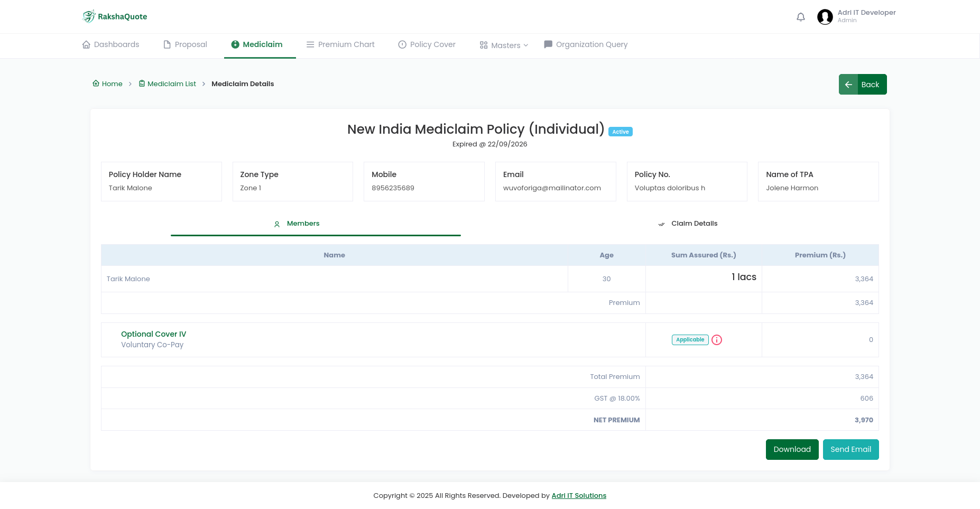Click the Zone 1 value
Image resolution: width=980 pixels, height=509 pixels.
click(251, 188)
